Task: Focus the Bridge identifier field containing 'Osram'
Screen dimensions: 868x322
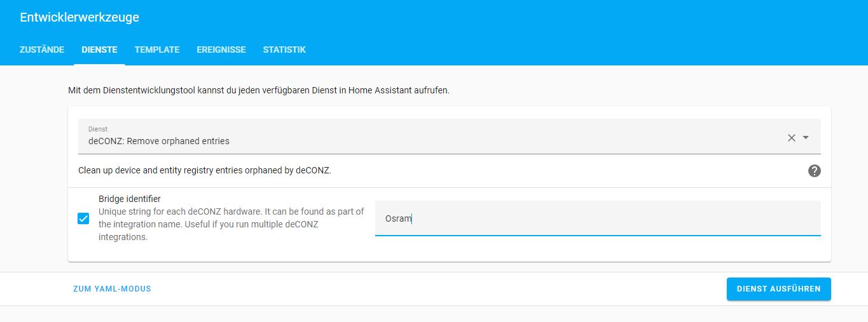Action: [598, 218]
